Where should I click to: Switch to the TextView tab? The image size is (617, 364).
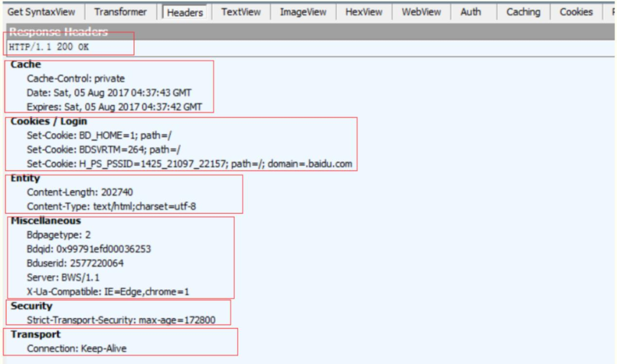(x=241, y=12)
